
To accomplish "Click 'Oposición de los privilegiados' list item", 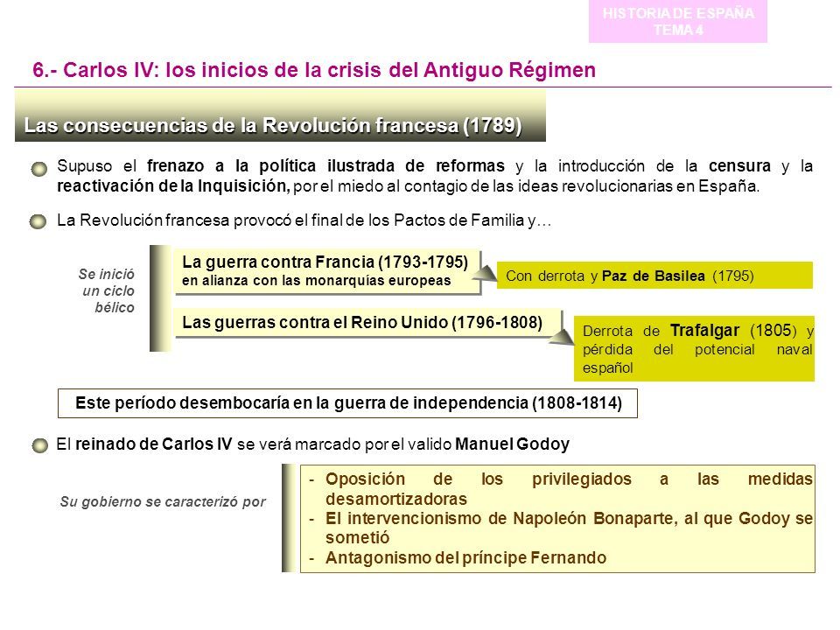I will 569,488.
